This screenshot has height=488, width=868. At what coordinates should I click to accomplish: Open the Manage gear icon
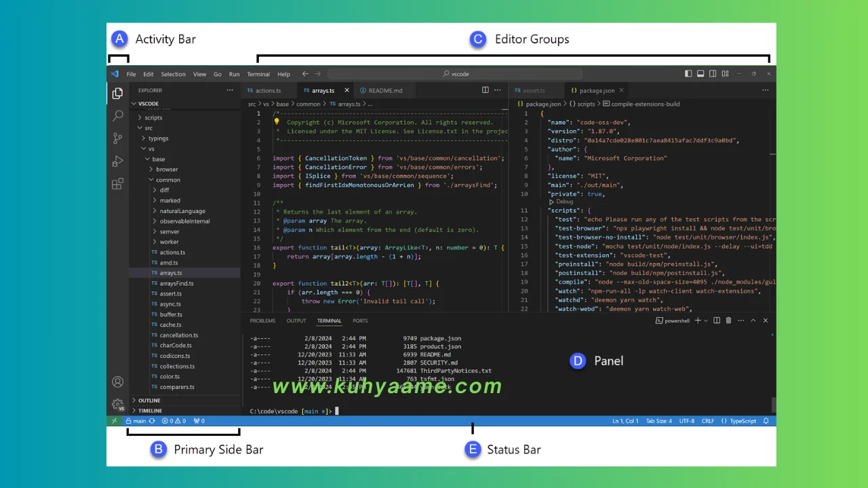[117, 405]
